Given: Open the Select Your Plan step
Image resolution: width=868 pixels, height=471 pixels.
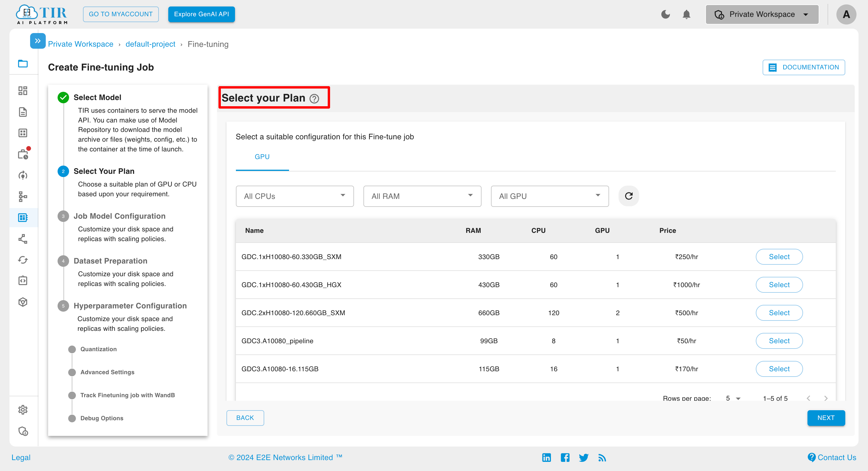Looking at the screenshot, I should coord(104,171).
